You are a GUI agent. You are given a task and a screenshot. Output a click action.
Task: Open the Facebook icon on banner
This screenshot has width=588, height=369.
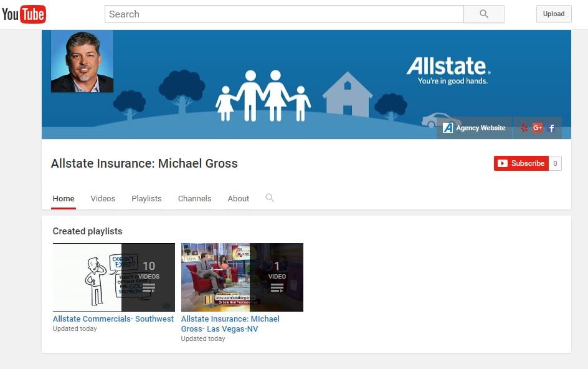click(x=552, y=128)
